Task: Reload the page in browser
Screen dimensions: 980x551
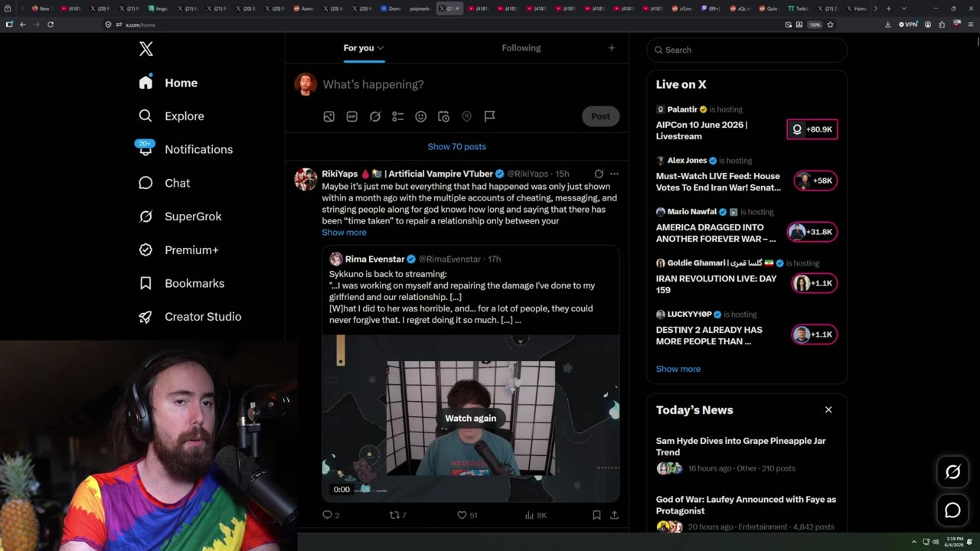Action: (50, 24)
